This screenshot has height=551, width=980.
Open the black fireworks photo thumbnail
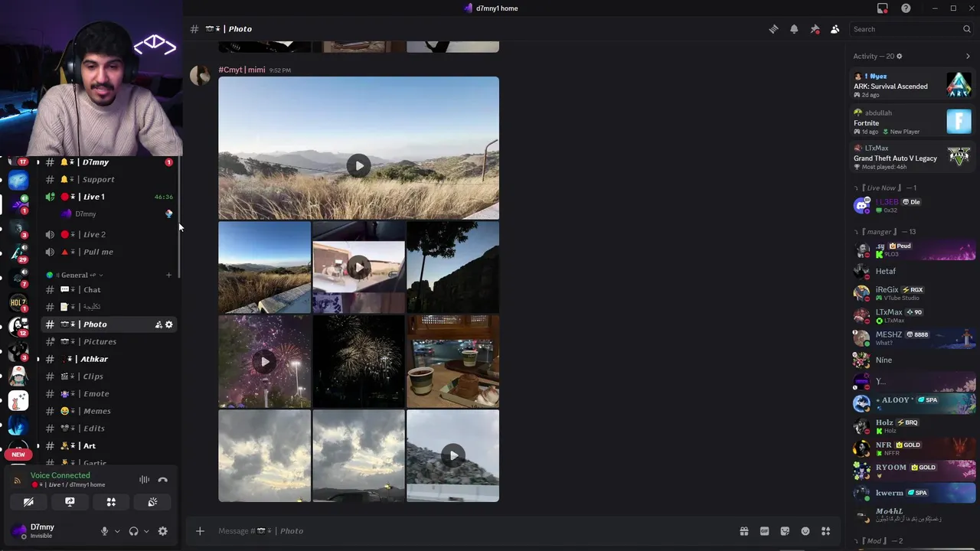[358, 362]
